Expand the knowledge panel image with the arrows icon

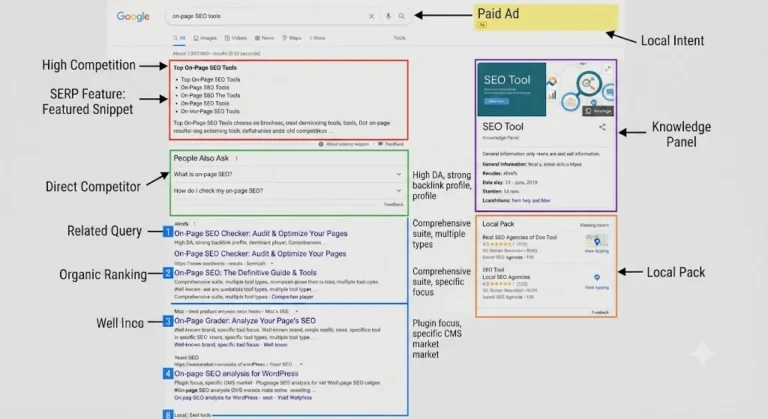click(x=608, y=69)
